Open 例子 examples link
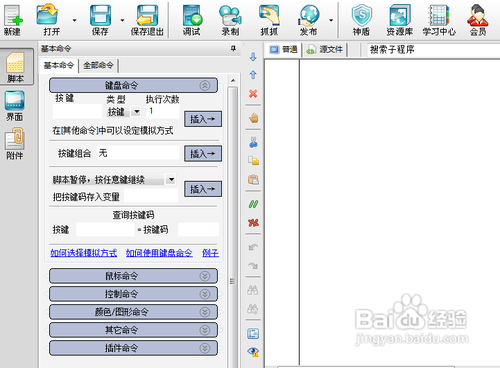Screen dimensions: 500x368 coord(210,253)
